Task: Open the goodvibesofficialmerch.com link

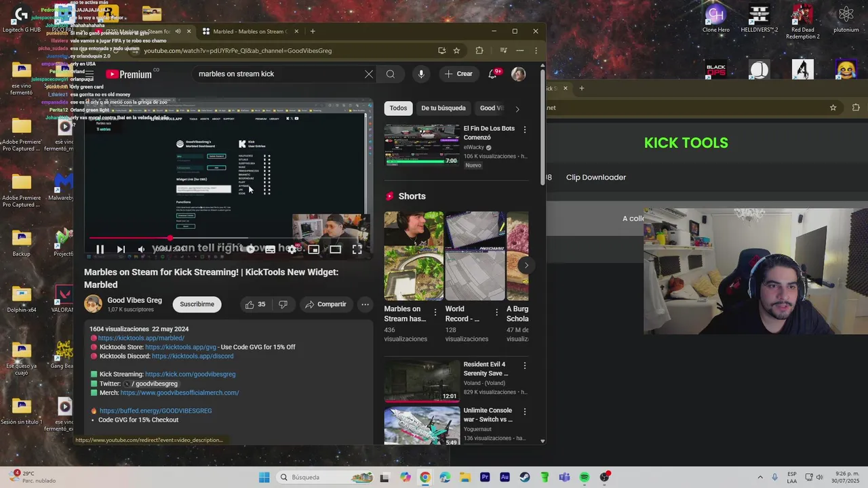Action: tap(180, 392)
